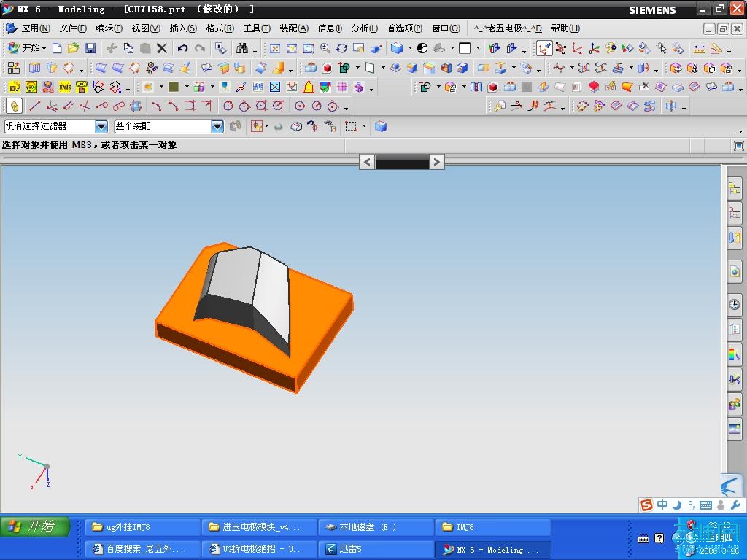747x560 pixels.
Task: Open the Internet Explorer sidebar tab
Action: coord(735,271)
